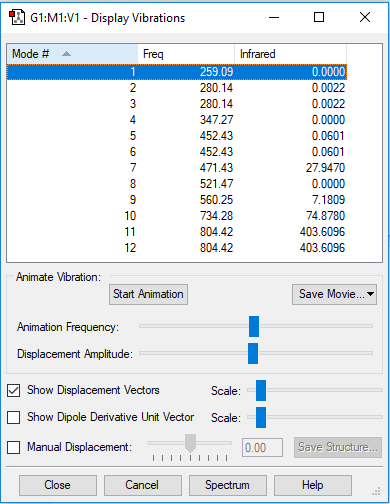
Task: Select mode 2 in the vibrations list
Action: [177, 88]
